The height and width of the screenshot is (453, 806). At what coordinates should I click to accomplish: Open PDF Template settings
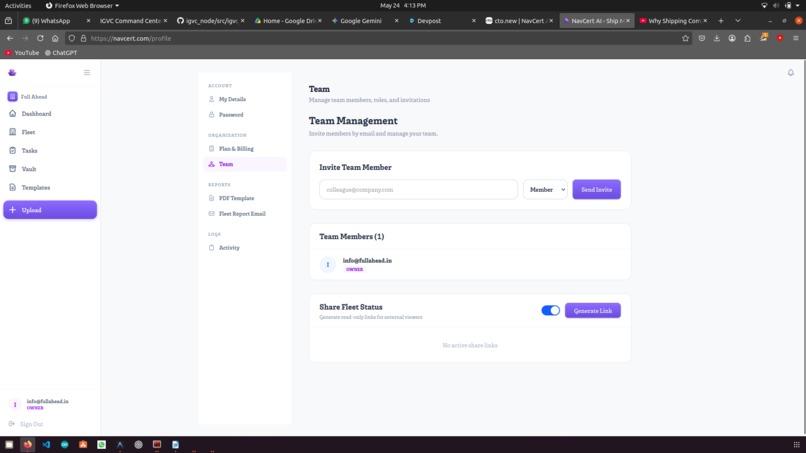click(x=245, y=198)
